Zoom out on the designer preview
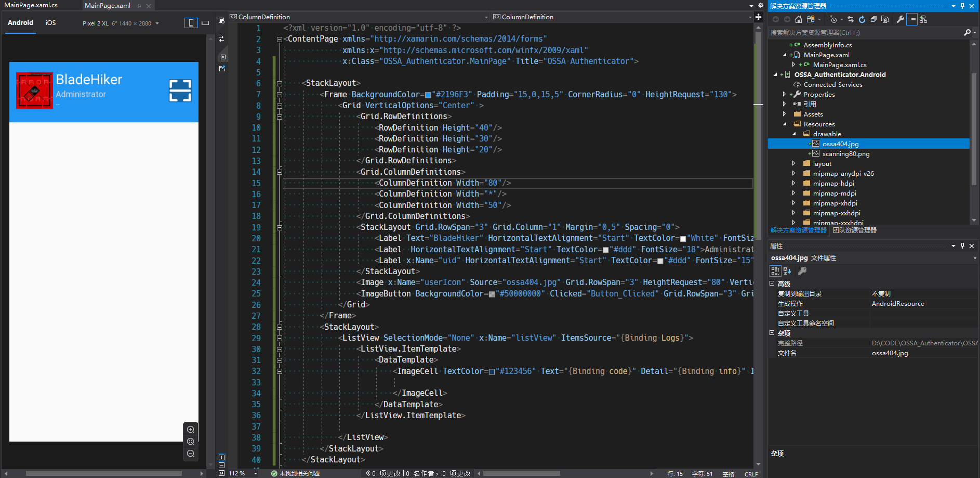This screenshot has width=980, height=478. click(191, 454)
